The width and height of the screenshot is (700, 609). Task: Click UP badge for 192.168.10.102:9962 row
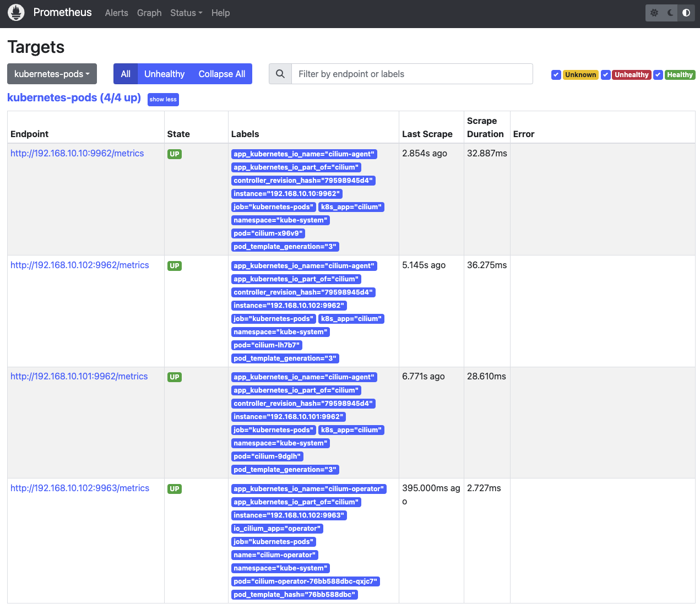[x=175, y=266]
